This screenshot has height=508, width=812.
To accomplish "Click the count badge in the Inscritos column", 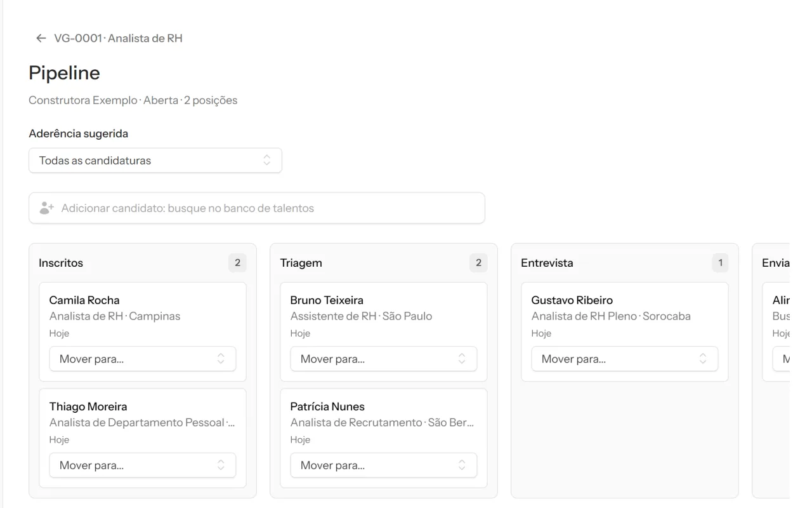I will (238, 263).
